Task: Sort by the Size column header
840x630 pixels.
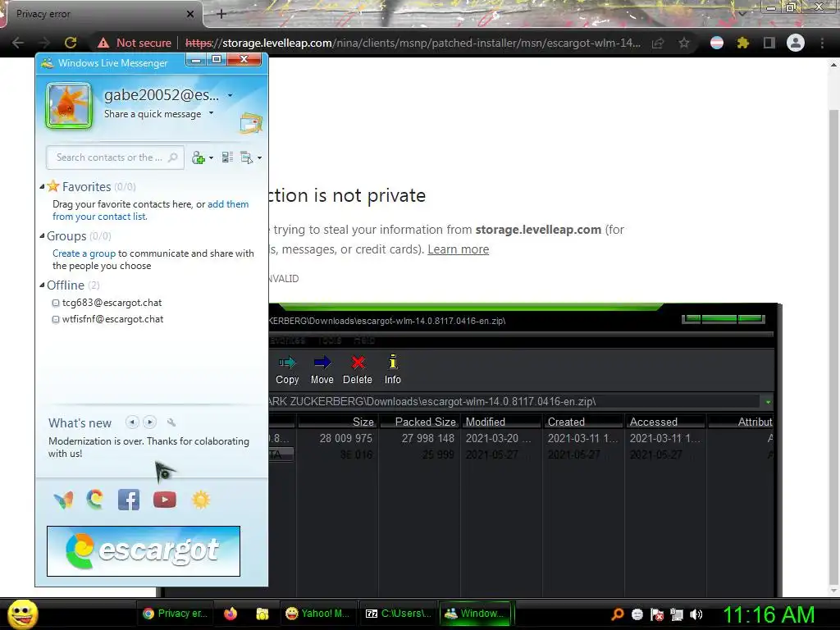Action: coord(339,422)
